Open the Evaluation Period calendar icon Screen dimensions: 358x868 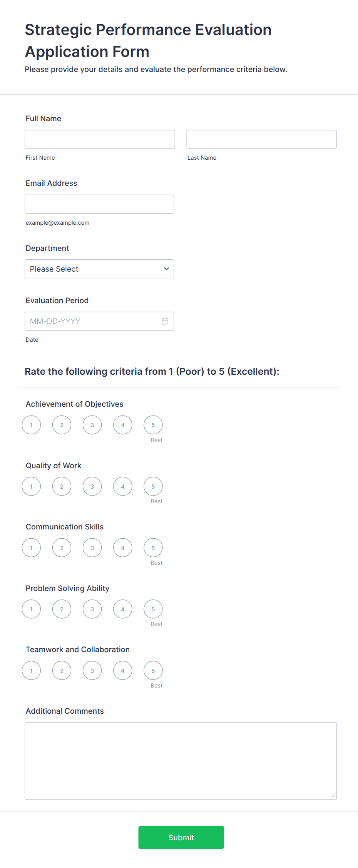tap(165, 321)
